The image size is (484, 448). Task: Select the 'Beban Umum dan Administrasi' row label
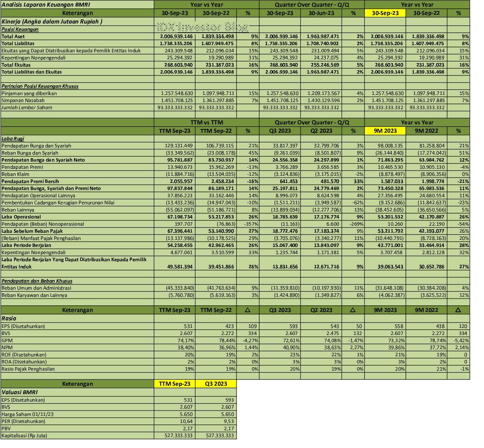[x=36, y=288]
